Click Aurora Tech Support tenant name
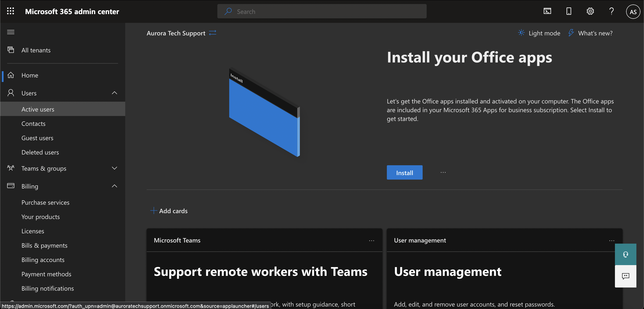644x309 pixels. (176, 33)
